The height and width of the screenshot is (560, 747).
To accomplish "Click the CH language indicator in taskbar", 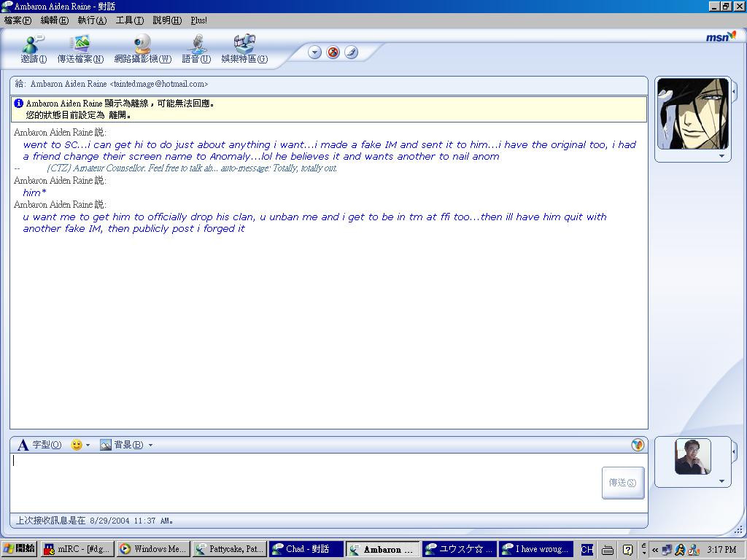I will pyautogui.click(x=587, y=550).
